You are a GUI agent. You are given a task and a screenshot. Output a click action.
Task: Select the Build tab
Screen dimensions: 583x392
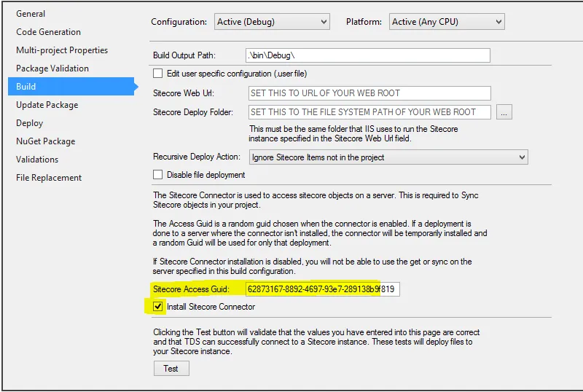(71, 87)
